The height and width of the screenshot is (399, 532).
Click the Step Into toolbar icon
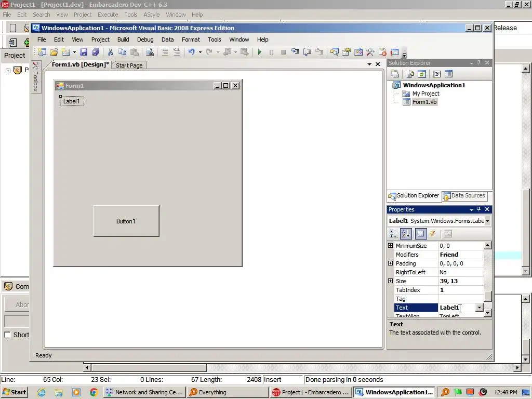[296, 52]
